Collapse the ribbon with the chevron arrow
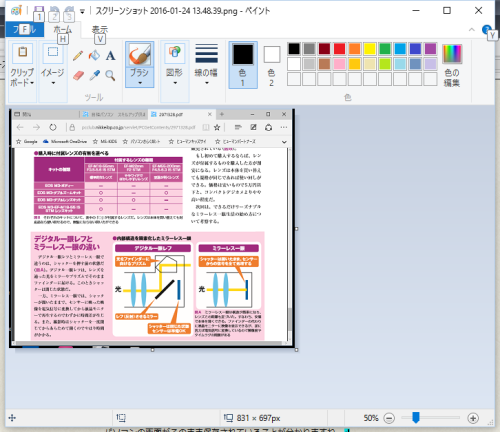The height and width of the screenshot is (432, 500). [472, 30]
